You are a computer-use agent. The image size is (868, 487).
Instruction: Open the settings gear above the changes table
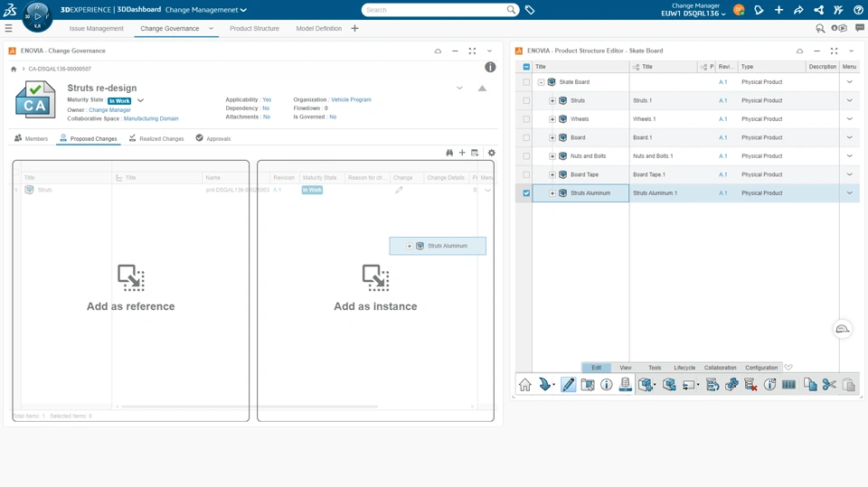[492, 153]
